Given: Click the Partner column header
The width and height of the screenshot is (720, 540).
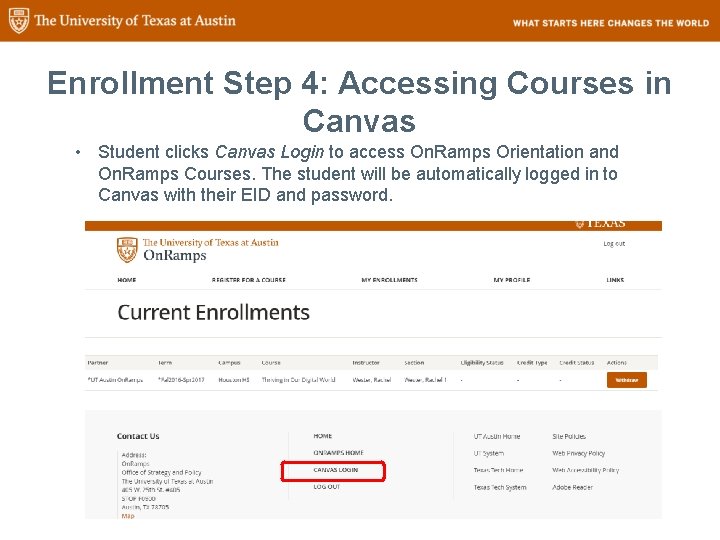Looking at the screenshot, I should (97, 363).
